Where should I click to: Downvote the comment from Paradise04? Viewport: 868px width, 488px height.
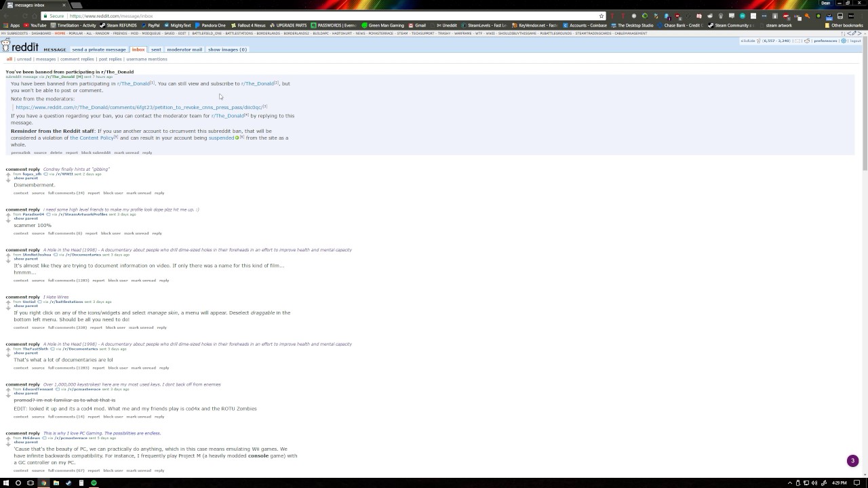pos(8,221)
